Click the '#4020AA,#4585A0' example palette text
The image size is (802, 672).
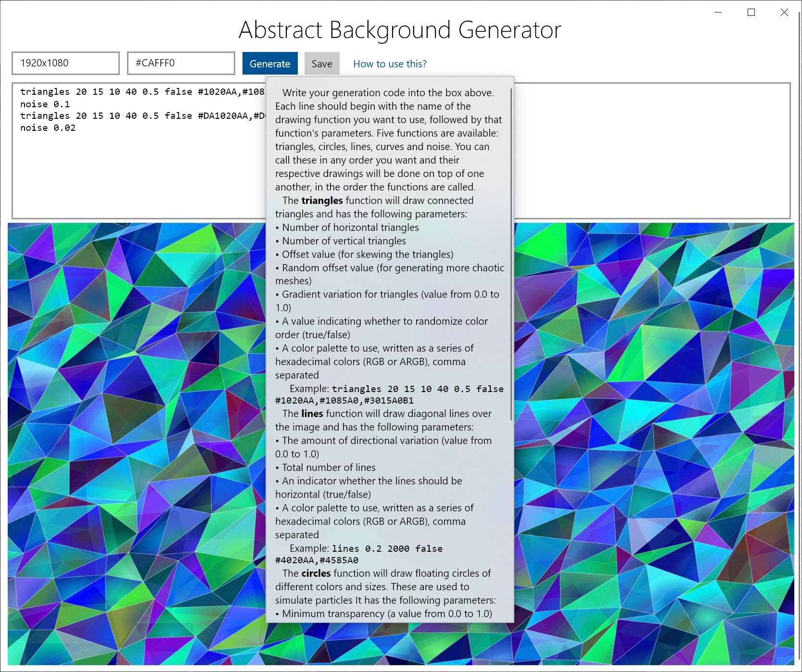pyautogui.click(x=317, y=560)
